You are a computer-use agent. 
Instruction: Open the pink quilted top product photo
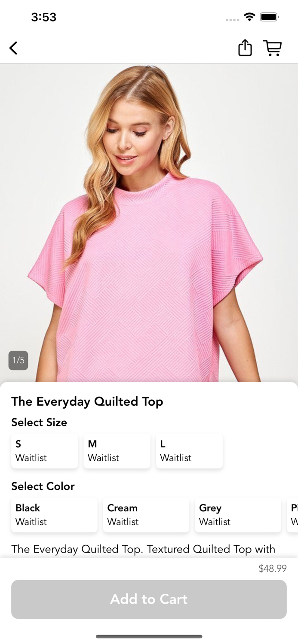pyautogui.click(x=149, y=223)
